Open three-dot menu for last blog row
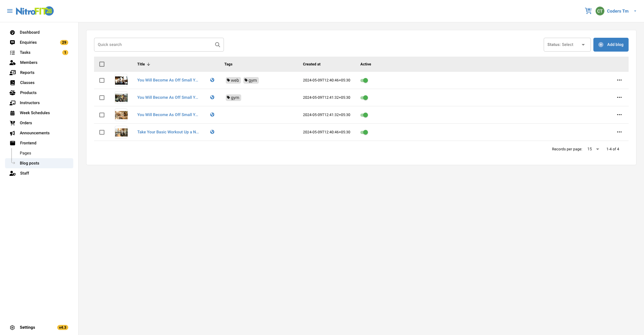 point(619,132)
